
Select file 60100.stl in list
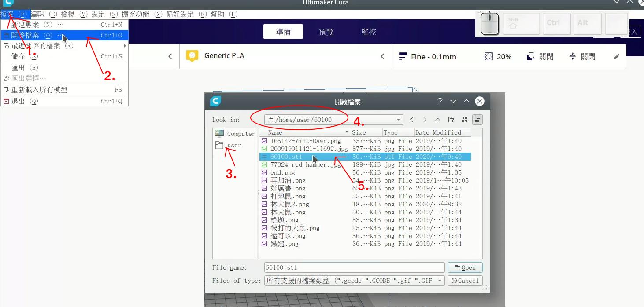[365, 157]
